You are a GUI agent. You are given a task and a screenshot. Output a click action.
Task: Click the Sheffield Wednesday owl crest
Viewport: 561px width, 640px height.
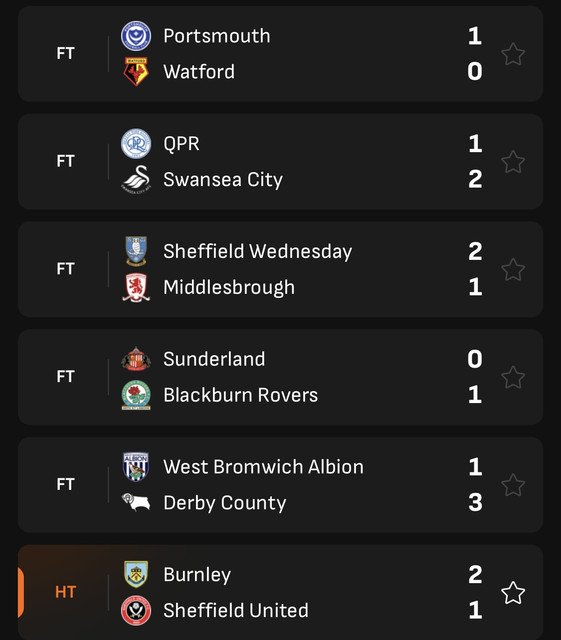(136, 251)
